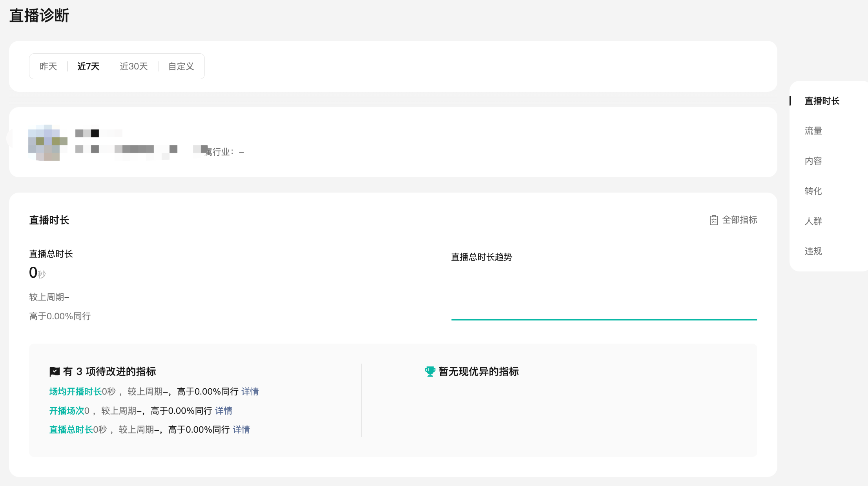
Task: Click the 开播场次 metric link
Action: [x=66, y=411]
